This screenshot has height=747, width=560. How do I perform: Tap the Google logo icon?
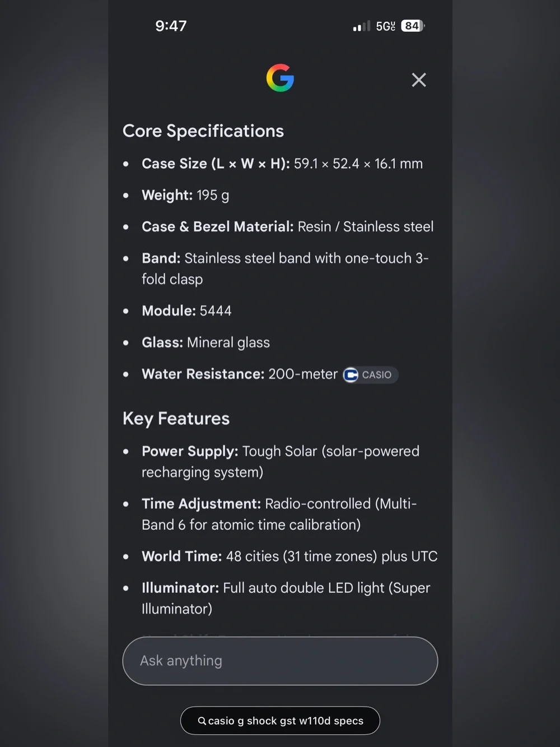[280, 78]
